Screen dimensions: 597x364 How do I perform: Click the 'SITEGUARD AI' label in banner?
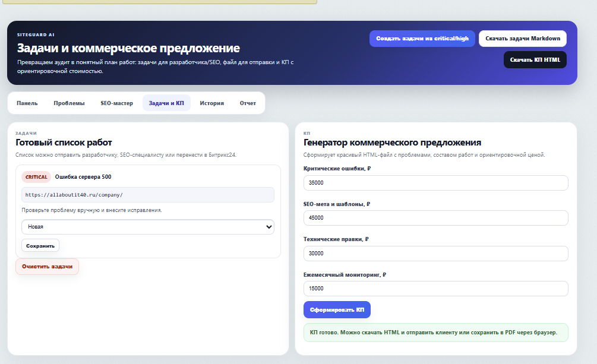pos(36,34)
